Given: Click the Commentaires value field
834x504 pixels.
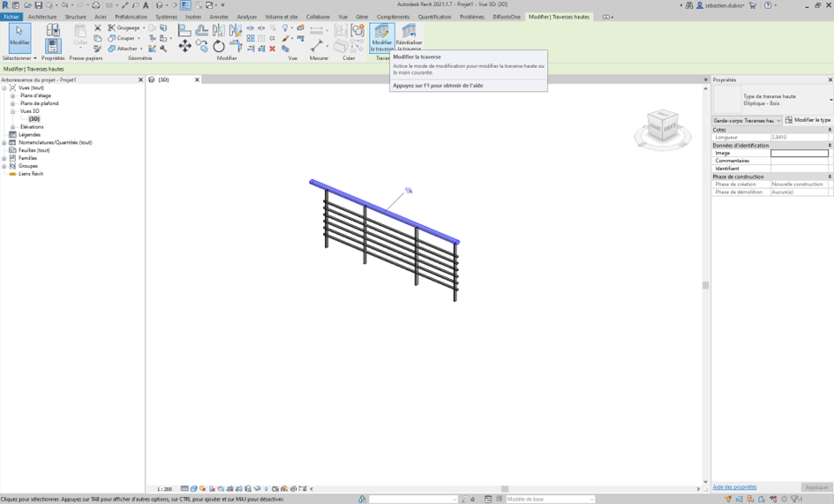Looking at the screenshot, I should click(800, 161).
